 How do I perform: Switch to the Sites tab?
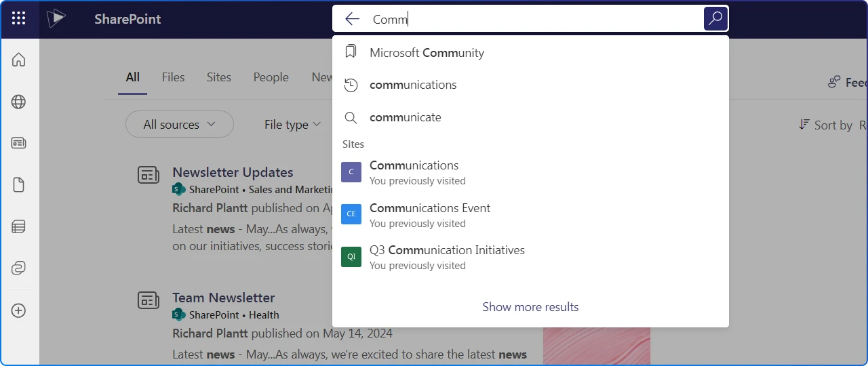[x=219, y=77]
